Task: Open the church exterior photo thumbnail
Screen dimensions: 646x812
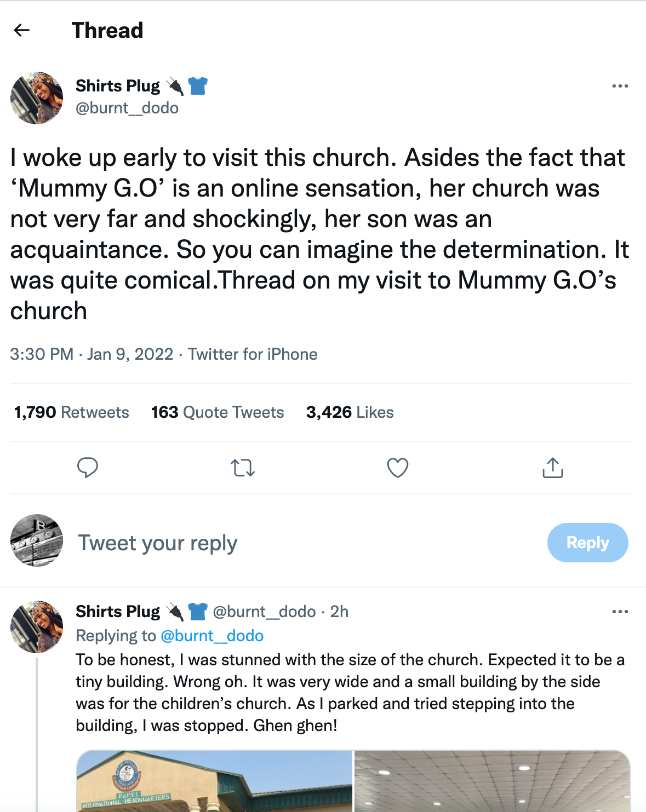Action: coord(214,781)
